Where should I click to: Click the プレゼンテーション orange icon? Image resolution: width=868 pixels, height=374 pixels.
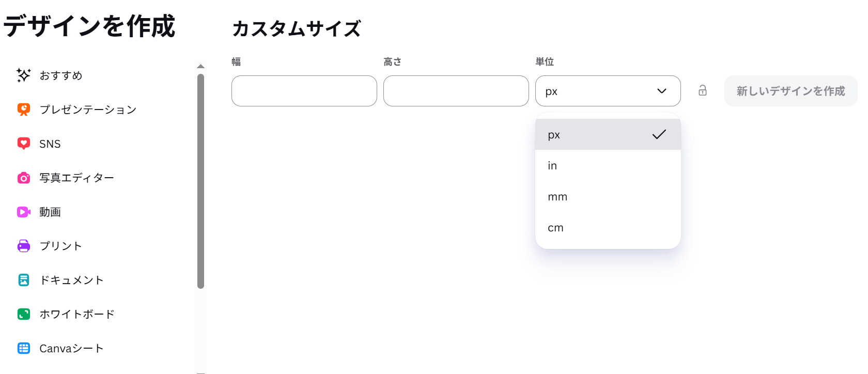pos(24,110)
